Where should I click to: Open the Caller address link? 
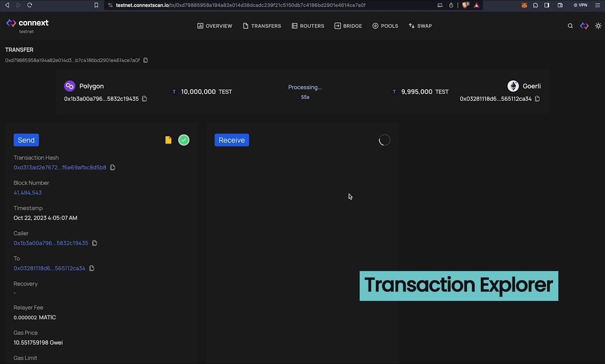click(51, 243)
